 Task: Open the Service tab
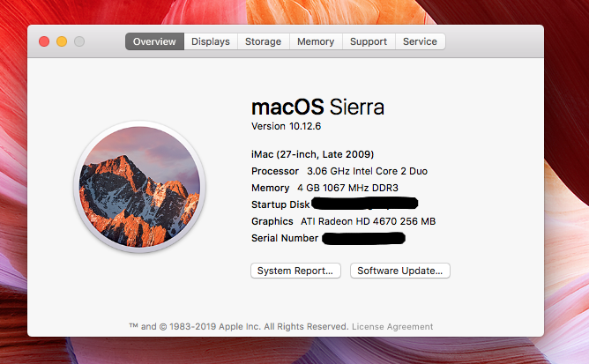coord(420,41)
